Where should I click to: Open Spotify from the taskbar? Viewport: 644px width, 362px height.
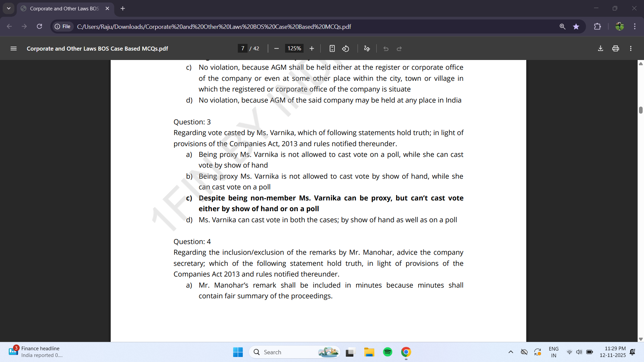pos(387,352)
